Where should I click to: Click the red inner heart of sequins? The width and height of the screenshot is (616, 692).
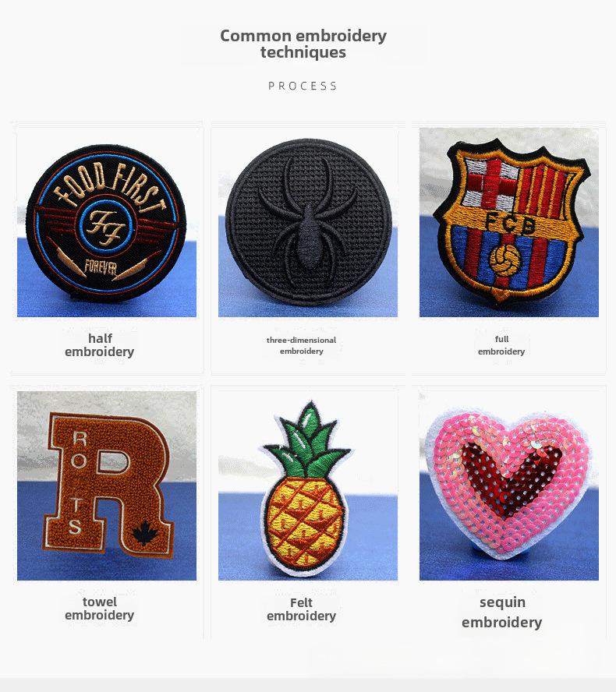point(512,479)
